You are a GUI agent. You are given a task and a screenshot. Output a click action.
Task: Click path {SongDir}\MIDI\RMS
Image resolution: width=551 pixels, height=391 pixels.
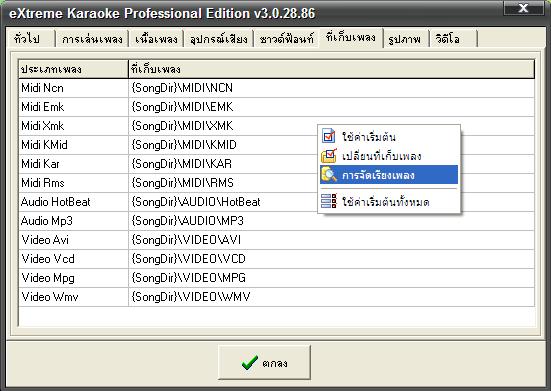[x=182, y=183]
